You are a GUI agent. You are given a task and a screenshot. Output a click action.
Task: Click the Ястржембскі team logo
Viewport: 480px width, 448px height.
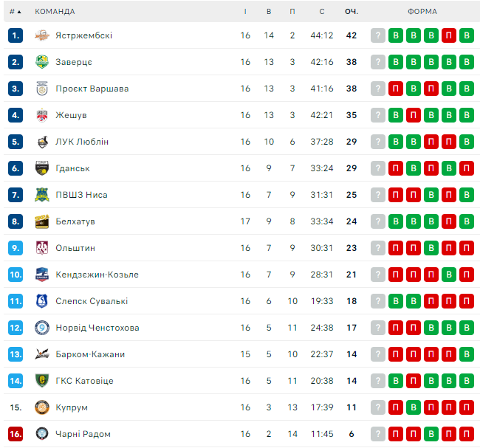coord(42,35)
